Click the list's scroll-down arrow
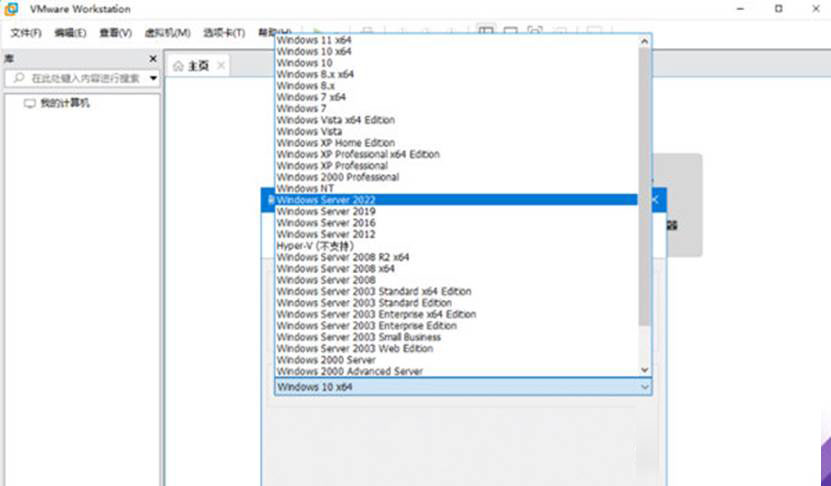 coord(644,370)
